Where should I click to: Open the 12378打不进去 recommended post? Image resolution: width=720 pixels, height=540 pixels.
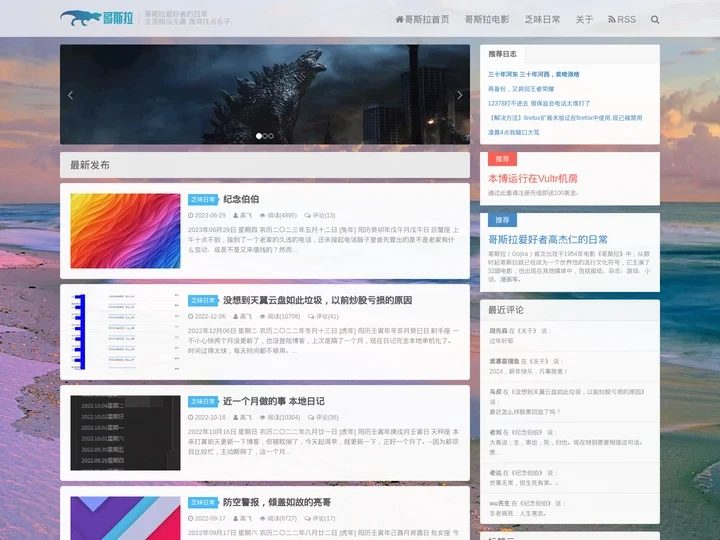(x=539, y=103)
